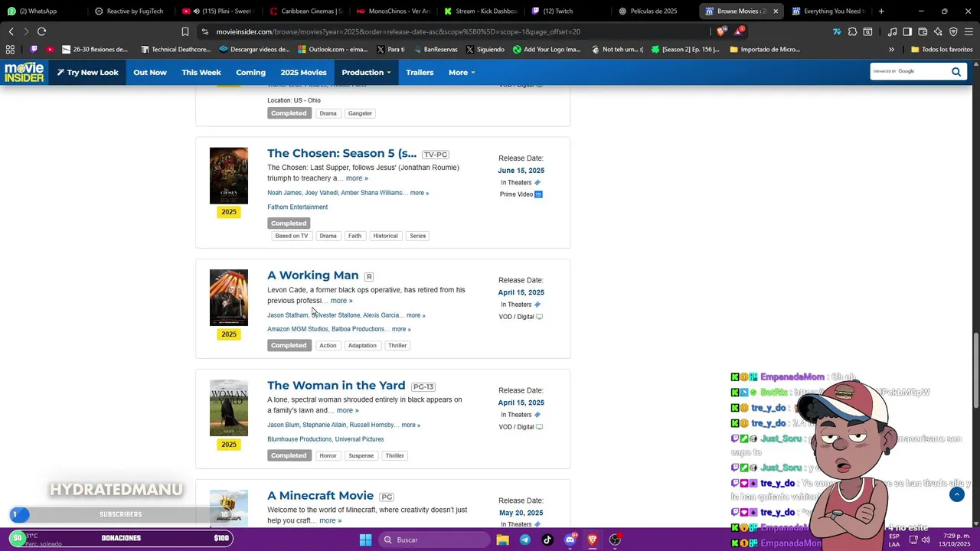Open the browser hamburger menu

click(x=969, y=31)
